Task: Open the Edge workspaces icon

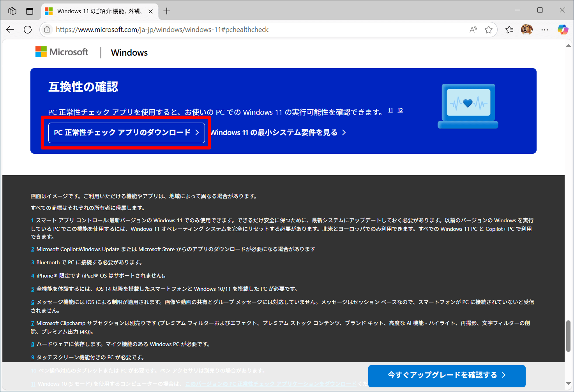Action: click(x=12, y=11)
